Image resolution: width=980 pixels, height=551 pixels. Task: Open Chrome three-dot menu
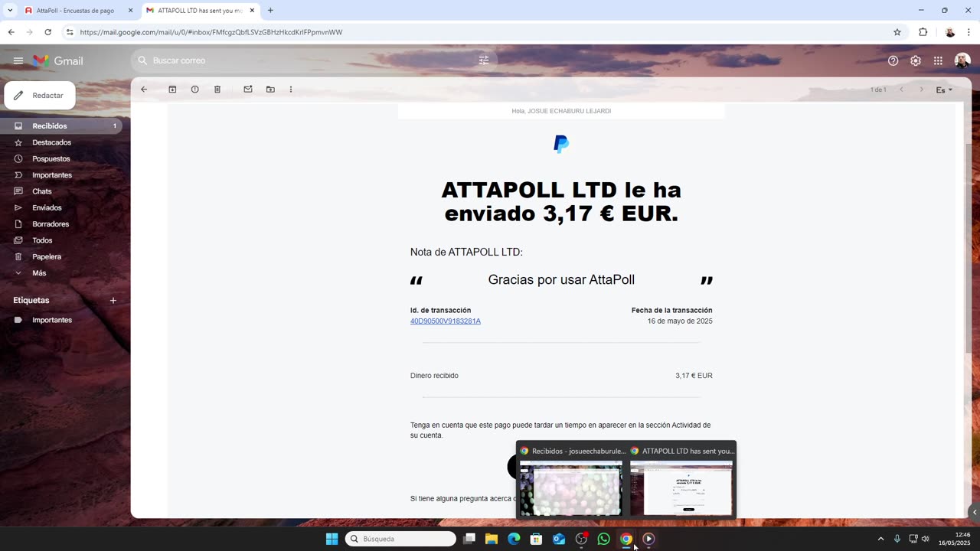pos(969,32)
